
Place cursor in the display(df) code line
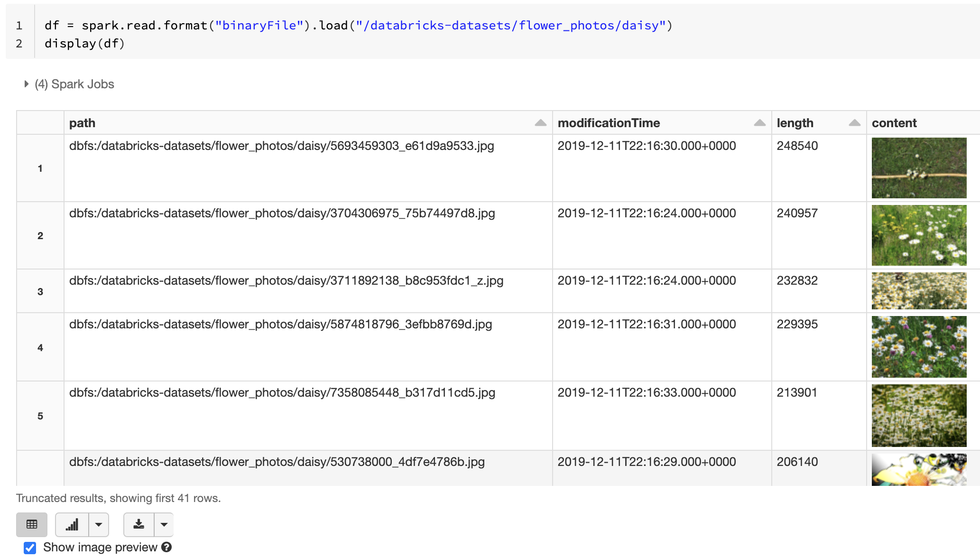[x=84, y=43]
